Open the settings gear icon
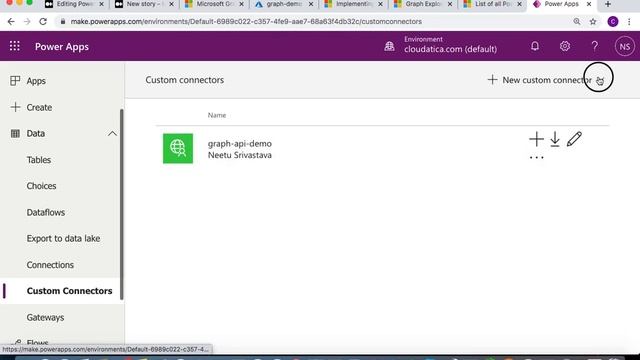This screenshot has height=360, width=640. [x=564, y=46]
